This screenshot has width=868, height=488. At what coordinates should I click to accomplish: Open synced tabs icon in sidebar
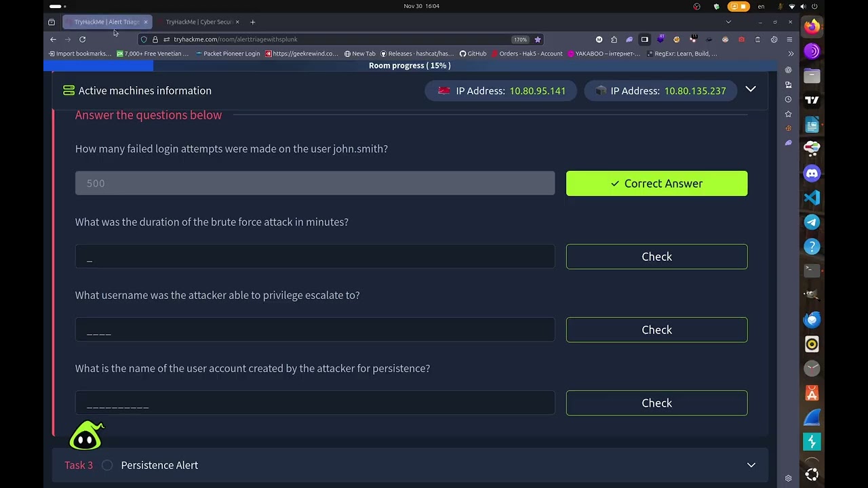pyautogui.click(x=788, y=85)
